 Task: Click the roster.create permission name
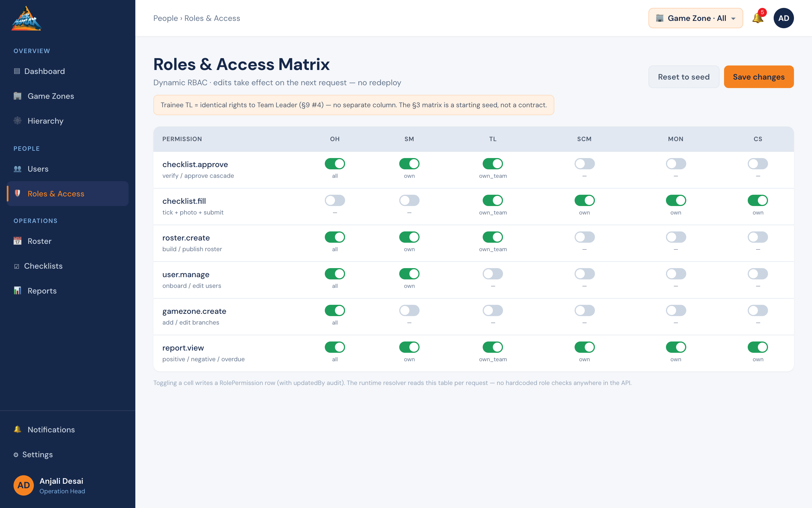[186, 238]
